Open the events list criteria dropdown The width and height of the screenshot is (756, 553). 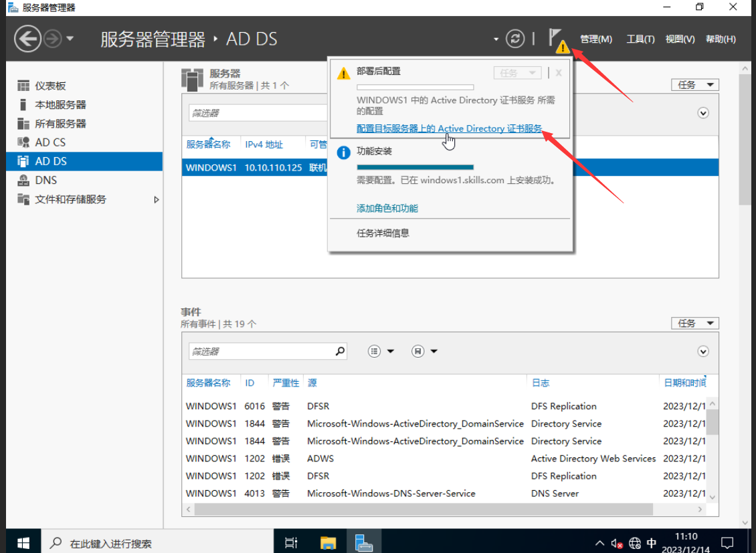point(382,351)
